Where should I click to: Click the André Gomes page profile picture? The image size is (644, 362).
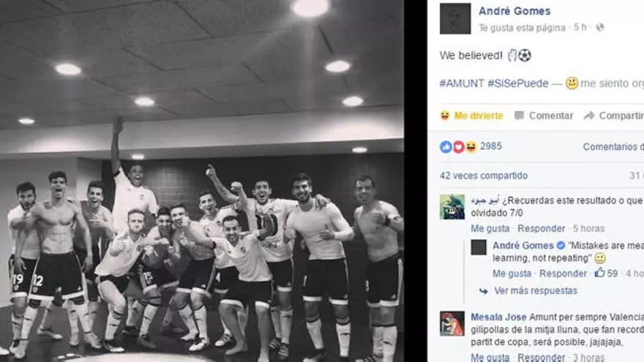click(455, 19)
